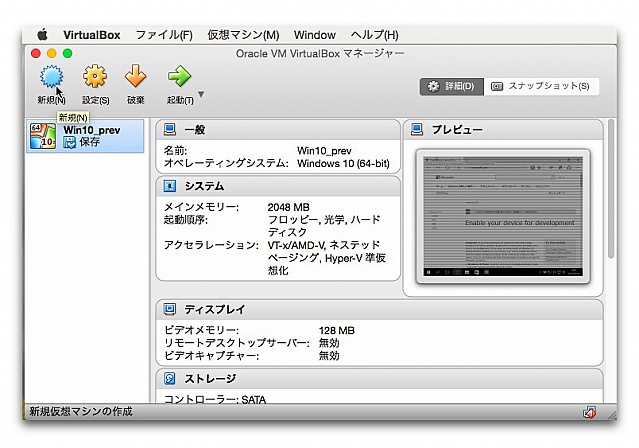The image size is (639, 448).
Task: Open the ヘルプ(H) menu
Action: click(375, 35)
